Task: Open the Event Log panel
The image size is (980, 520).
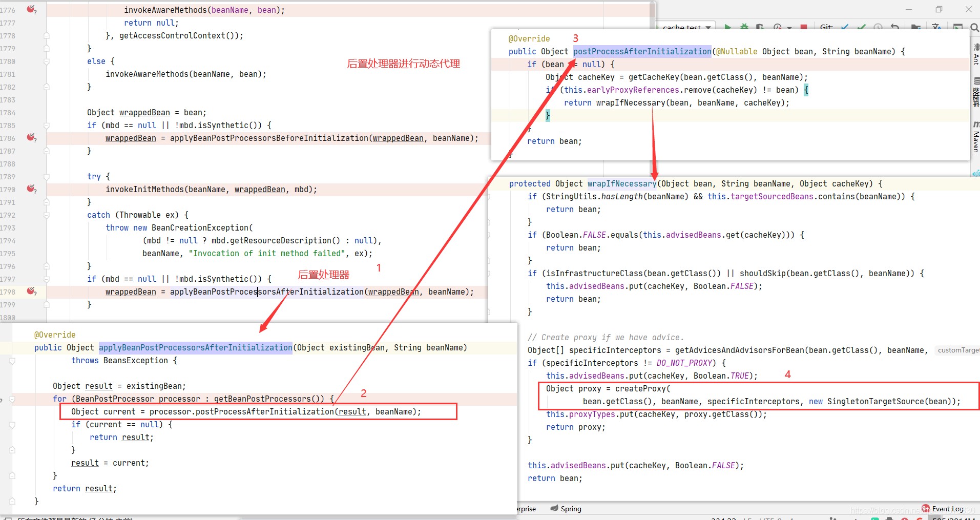Action: [x=943, y=509]
